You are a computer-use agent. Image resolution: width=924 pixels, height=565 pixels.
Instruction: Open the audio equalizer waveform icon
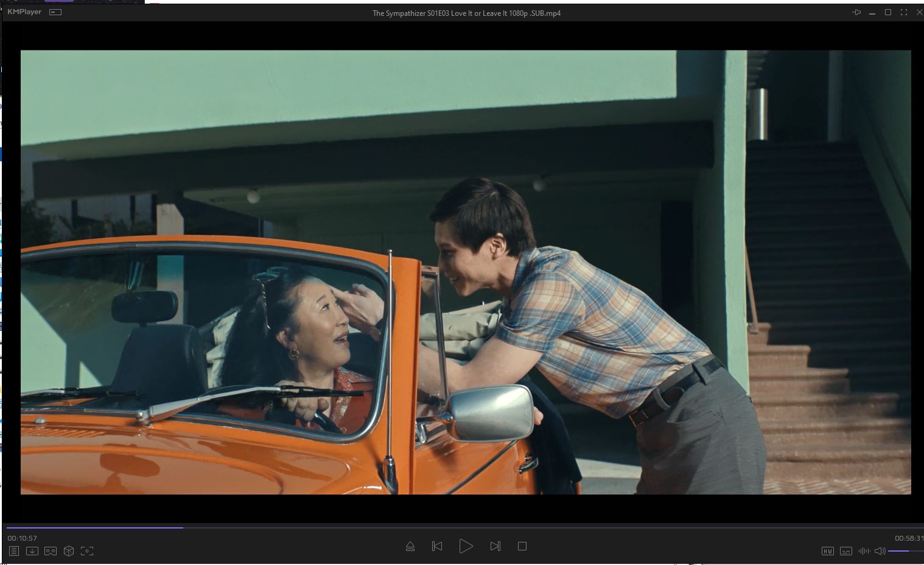(x=864, y=551)
